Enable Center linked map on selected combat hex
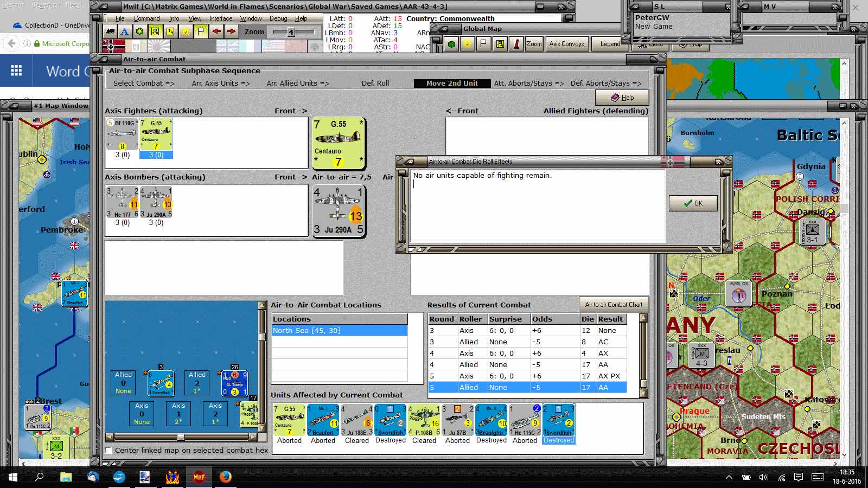This screenshot has height=488, width=868. pyautogui.click(x=109, y=451)
